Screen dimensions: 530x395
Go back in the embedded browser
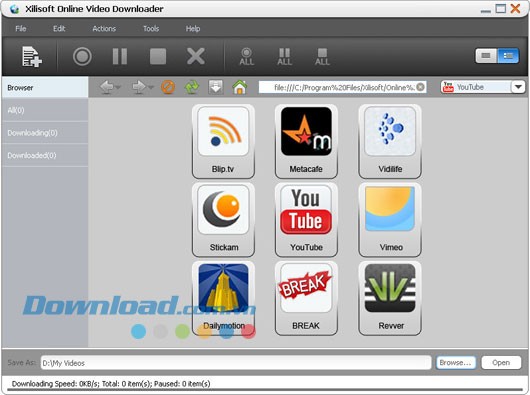tap(107, 87)
